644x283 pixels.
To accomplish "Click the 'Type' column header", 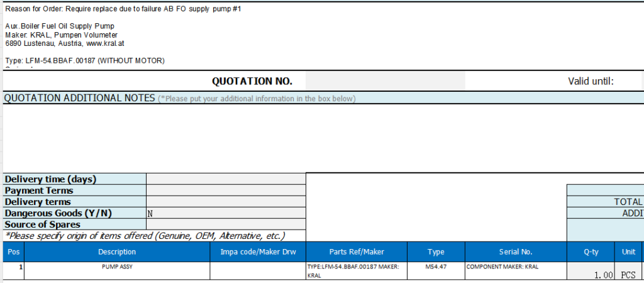I will (x=436, y=252).
